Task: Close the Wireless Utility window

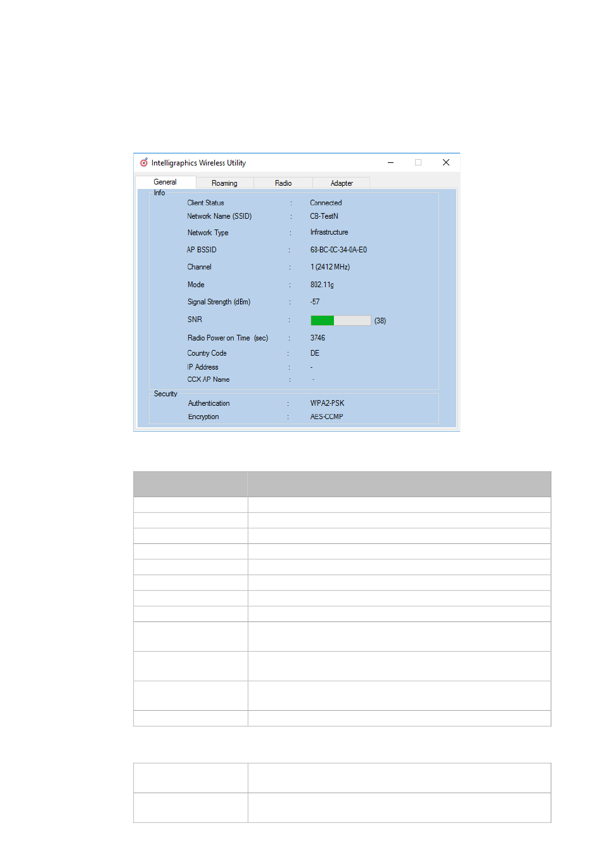Action: pos(446,163)
